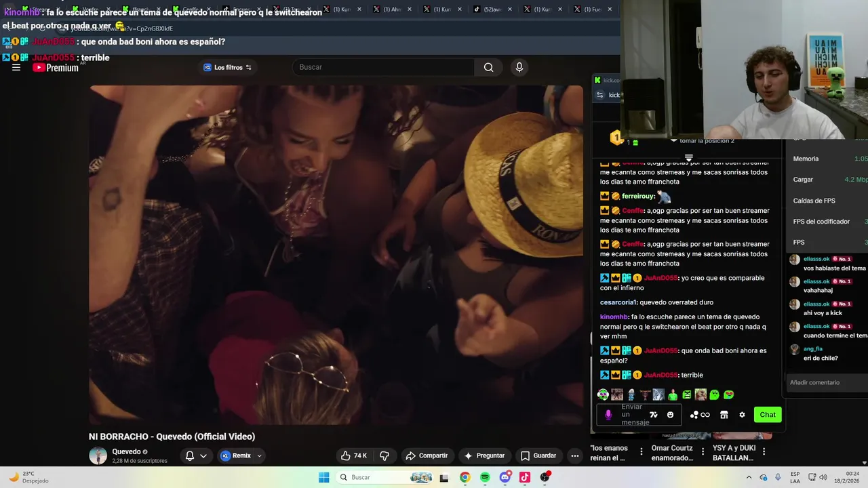The height and width of the screenshot is (488, 868).
Task: Switch to the (1) Ahm X browser tab
Action: click(x=393, y=9)
